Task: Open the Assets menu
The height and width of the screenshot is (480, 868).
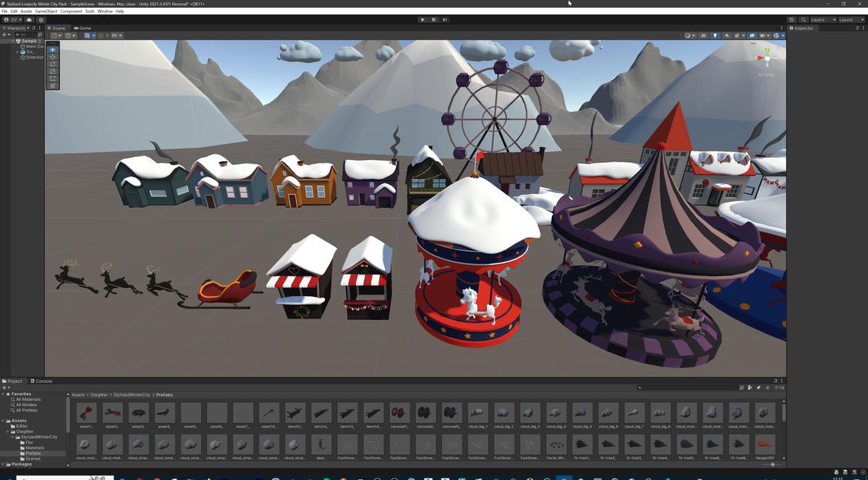Action: (x=26, y=12)
